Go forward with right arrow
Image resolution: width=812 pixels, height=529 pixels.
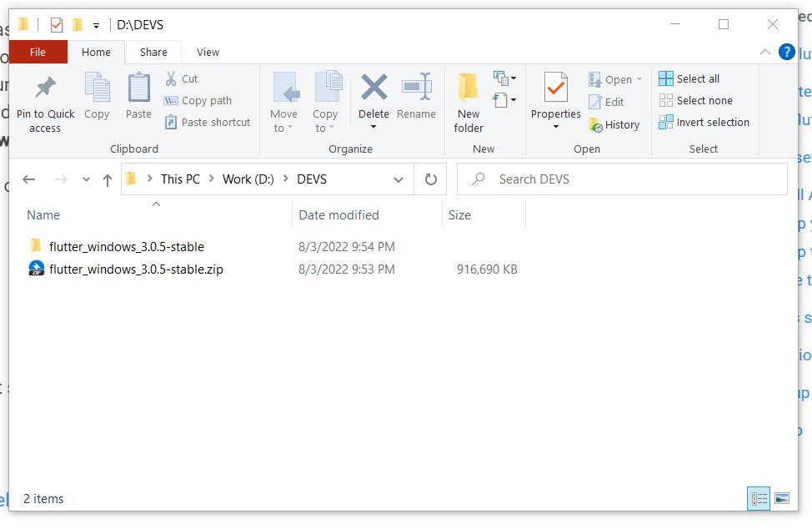click(61, 179)
